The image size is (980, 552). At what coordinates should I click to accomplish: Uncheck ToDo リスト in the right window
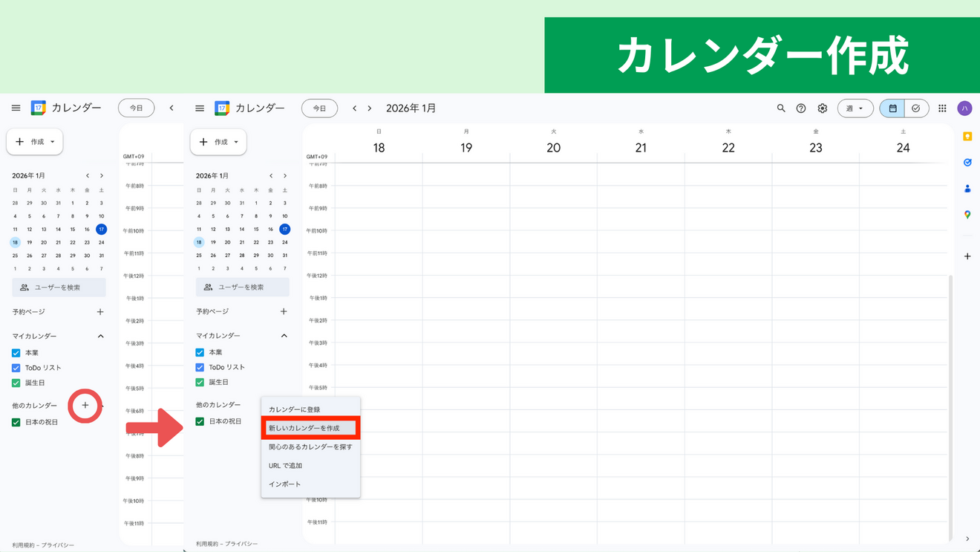coord(199,367)
